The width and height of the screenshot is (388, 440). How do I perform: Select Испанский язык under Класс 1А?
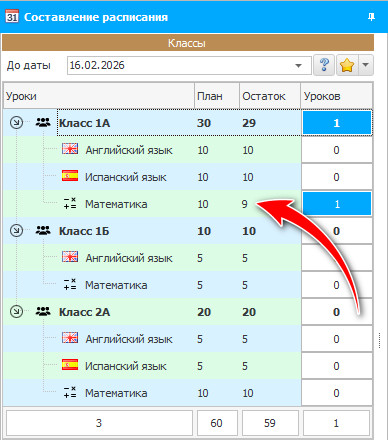[126, 177]
